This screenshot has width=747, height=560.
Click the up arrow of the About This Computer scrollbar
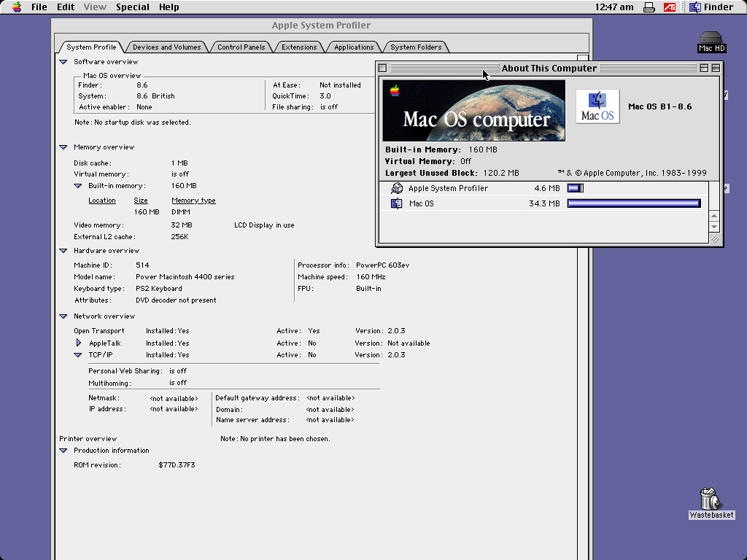[714, 216]
